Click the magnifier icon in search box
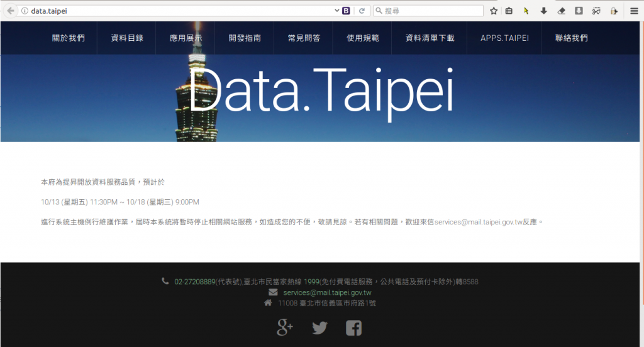This screenshot has width=644, height=347. point(379,11)
